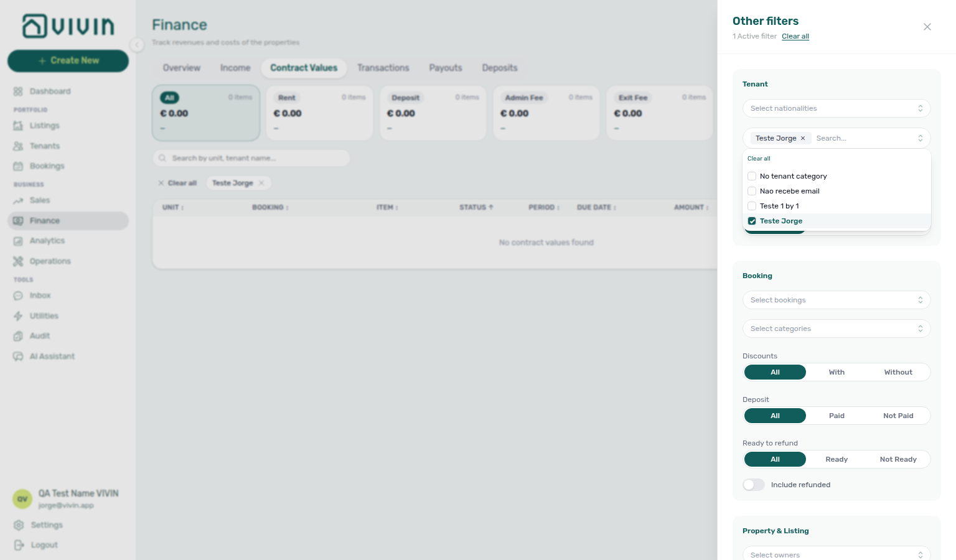This screenshot has width=956, height=560.
Task: Select All under Ready to refund
Action: click(x=775, y=459)
